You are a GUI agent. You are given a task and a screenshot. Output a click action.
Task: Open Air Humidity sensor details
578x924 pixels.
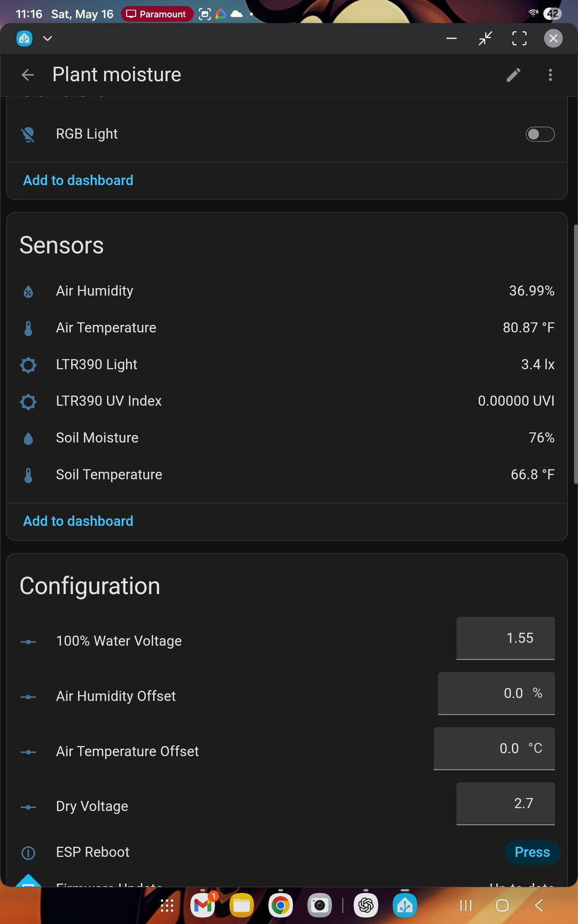[287, 291]
